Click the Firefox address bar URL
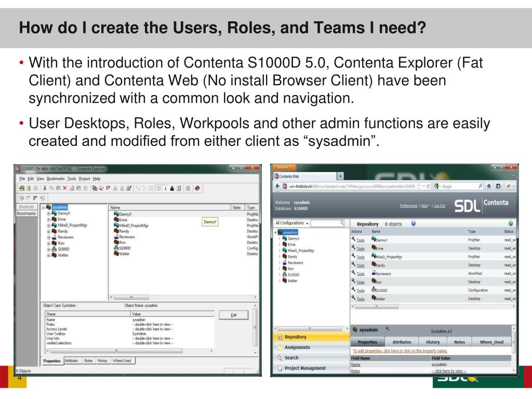The width and height of the screenshot is (532, 399). [x=352, y=187]
